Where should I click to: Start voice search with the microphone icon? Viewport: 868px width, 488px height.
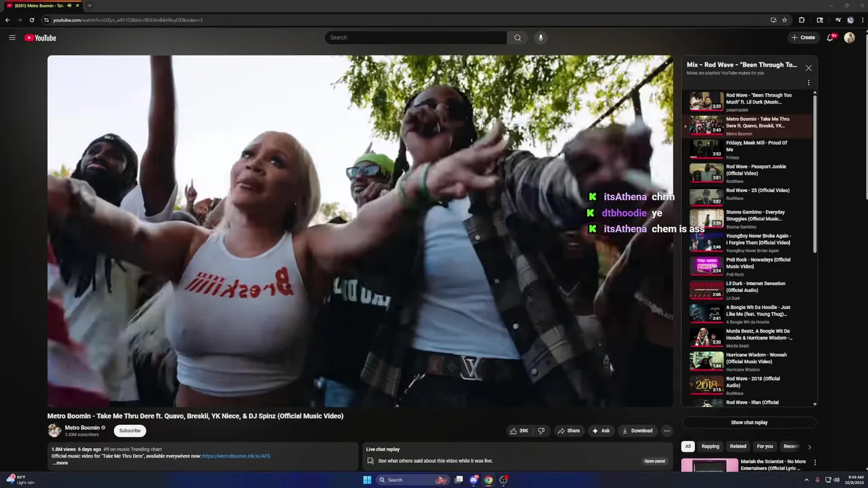[x=540, y=38]
